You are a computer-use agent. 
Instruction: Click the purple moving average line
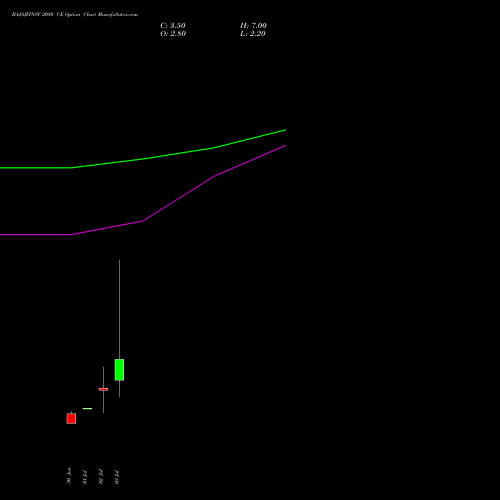coord(143,221)
